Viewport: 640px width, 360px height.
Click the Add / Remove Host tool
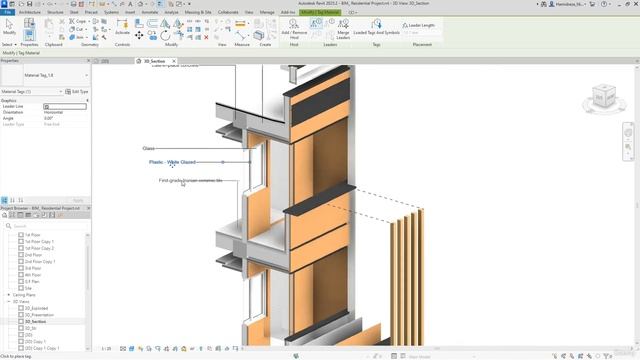point(294,29)
